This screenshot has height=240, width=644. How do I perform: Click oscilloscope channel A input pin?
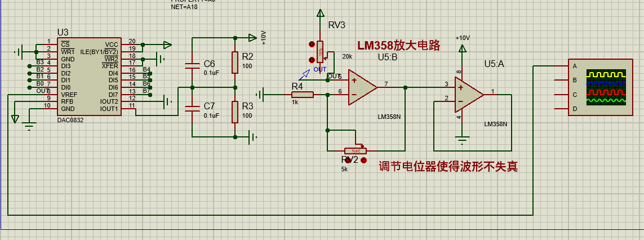point(561,66)
